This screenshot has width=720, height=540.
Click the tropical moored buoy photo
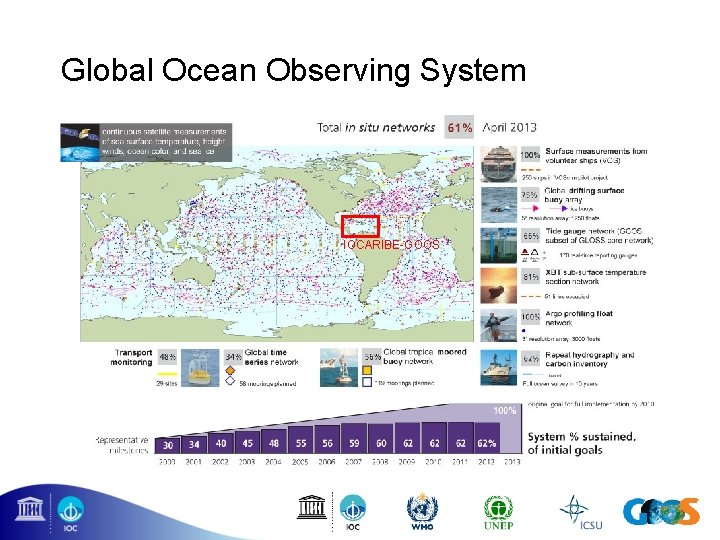point(339,368)
